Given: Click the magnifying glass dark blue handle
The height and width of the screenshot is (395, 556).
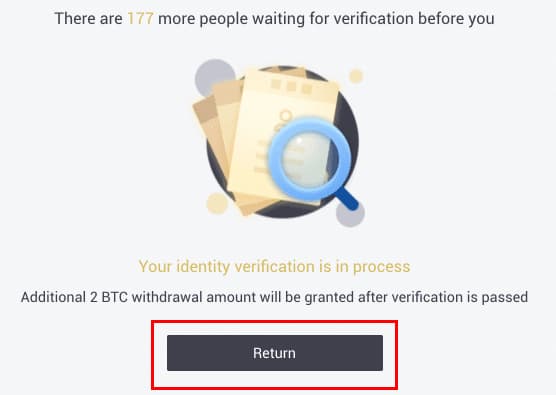Looking at the screenshot, I should [x=346, y=199].
